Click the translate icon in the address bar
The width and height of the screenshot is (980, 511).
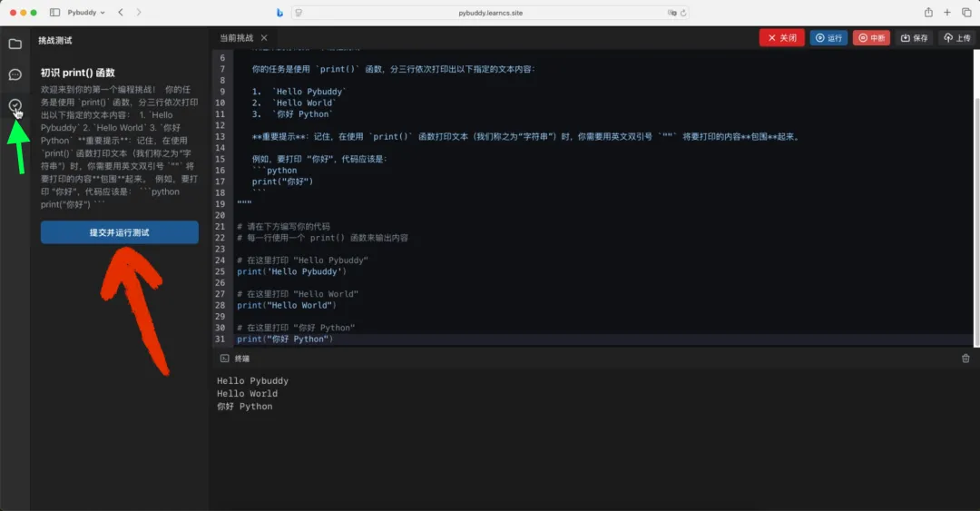pos(671,13)
